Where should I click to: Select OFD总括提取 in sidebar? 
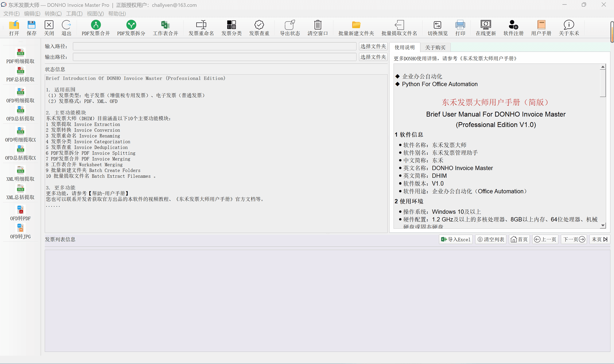20,114
